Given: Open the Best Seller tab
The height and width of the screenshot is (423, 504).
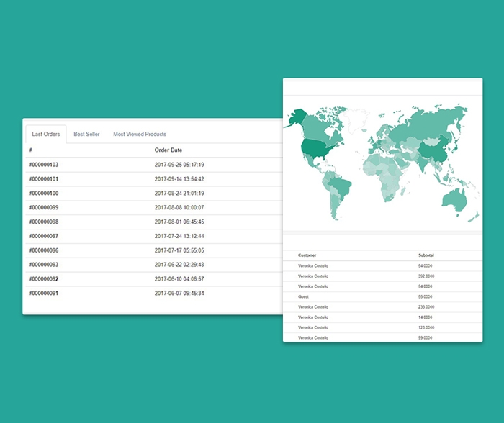Looking at the screenshot, I should (x=86, y=135).
